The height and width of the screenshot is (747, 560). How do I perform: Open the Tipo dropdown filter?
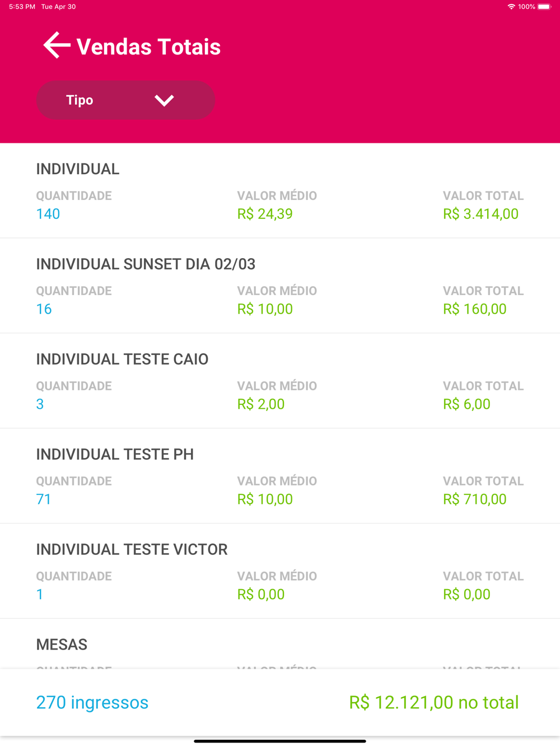[125, 100]
